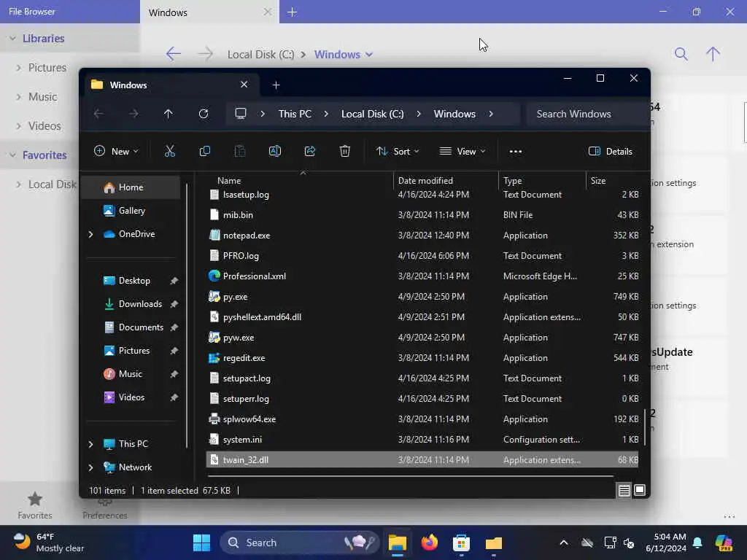Switch to large thumbnails view icon in status bar
Viewport: 747px width, 560px height.
(x=640, y=490)
